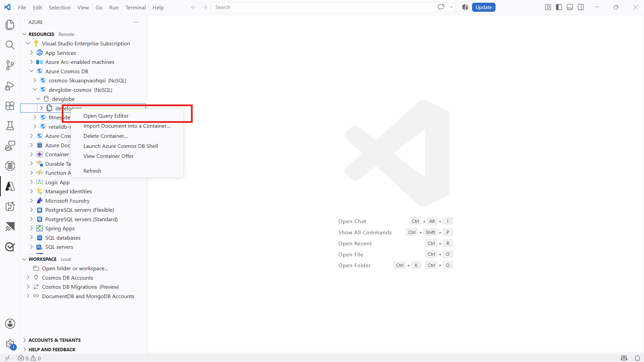Open the Testing flask view
This screenshot has width=644, height=362.
pyautogui.click(x=10, y=126)
